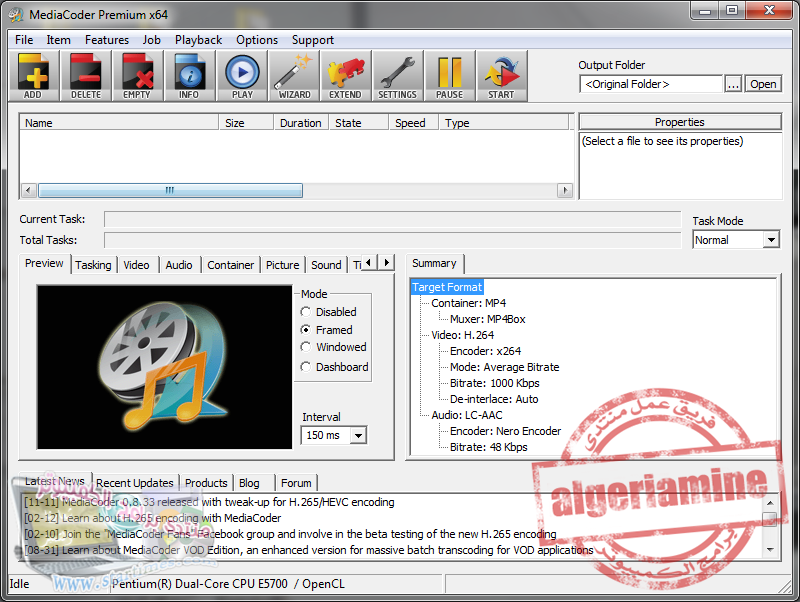Switch to the Products tab

point(206,483)
